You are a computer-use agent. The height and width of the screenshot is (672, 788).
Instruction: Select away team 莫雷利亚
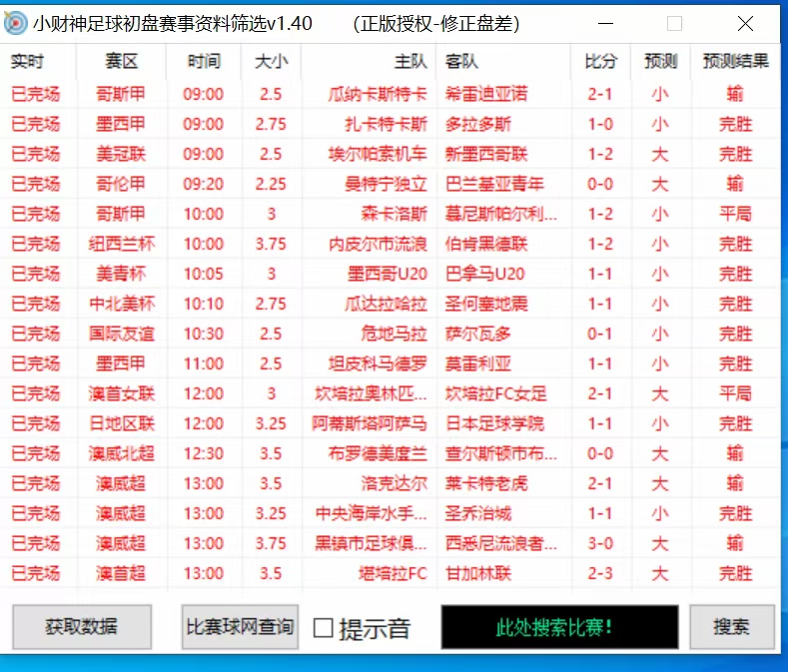(478, 363)
